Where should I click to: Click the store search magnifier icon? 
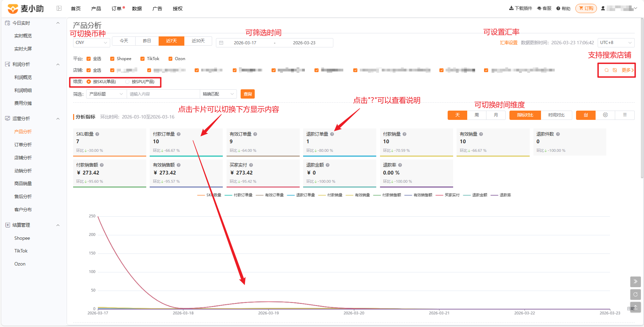607,70
